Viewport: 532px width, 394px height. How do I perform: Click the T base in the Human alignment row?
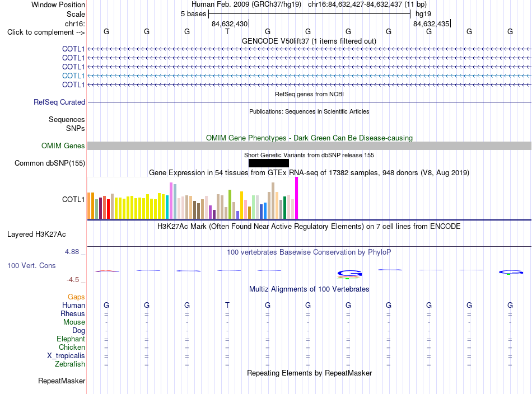click(227, 305)
